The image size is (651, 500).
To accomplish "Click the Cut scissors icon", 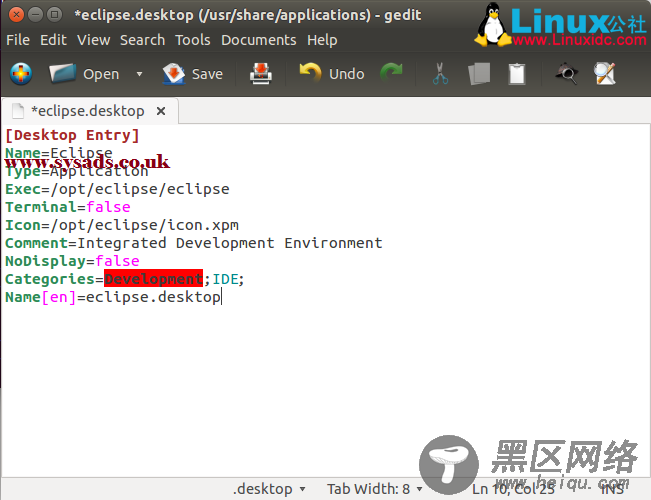I will click(440, 74).
